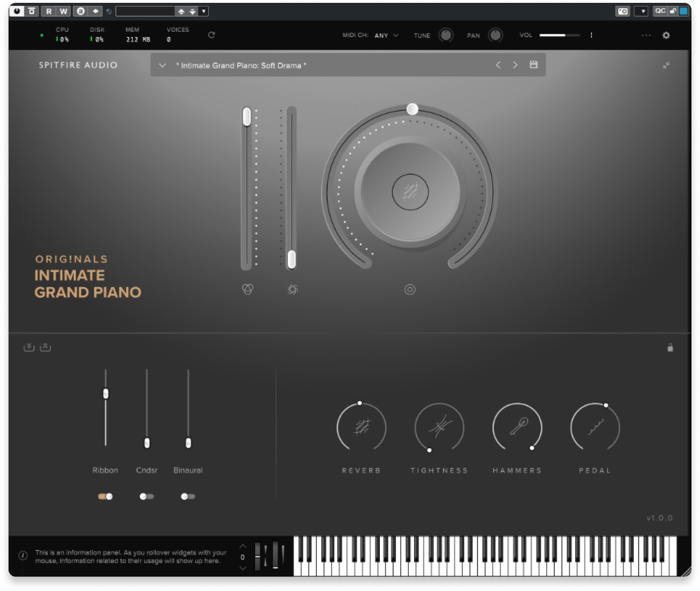
Task: Open the host preset dropdown arrow
Action: click(x=203, y=11)
